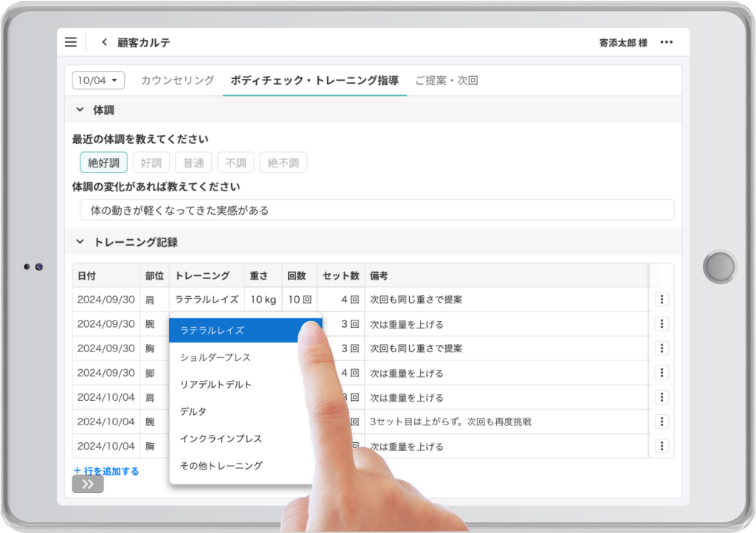Open the ご提案・次回 tab
The height and width of the screenshot is (533, 756).
click(x=446, y=80)
